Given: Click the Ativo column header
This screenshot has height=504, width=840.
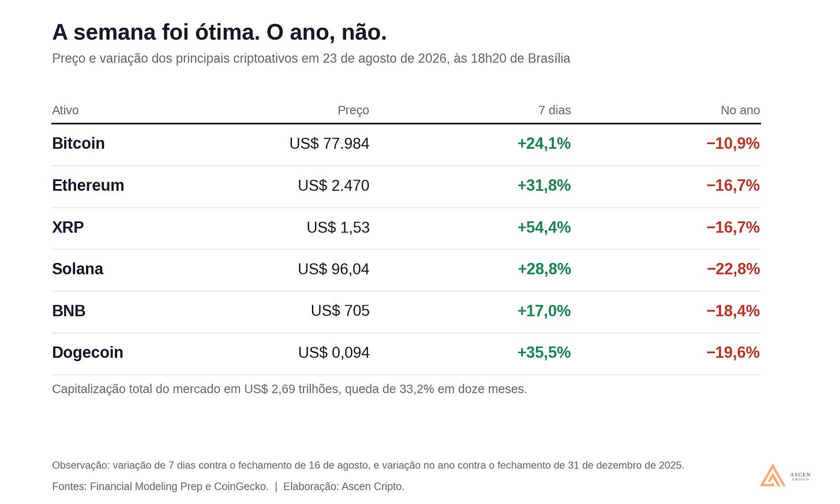Looking at the screenshot, I should pos(65,110).
